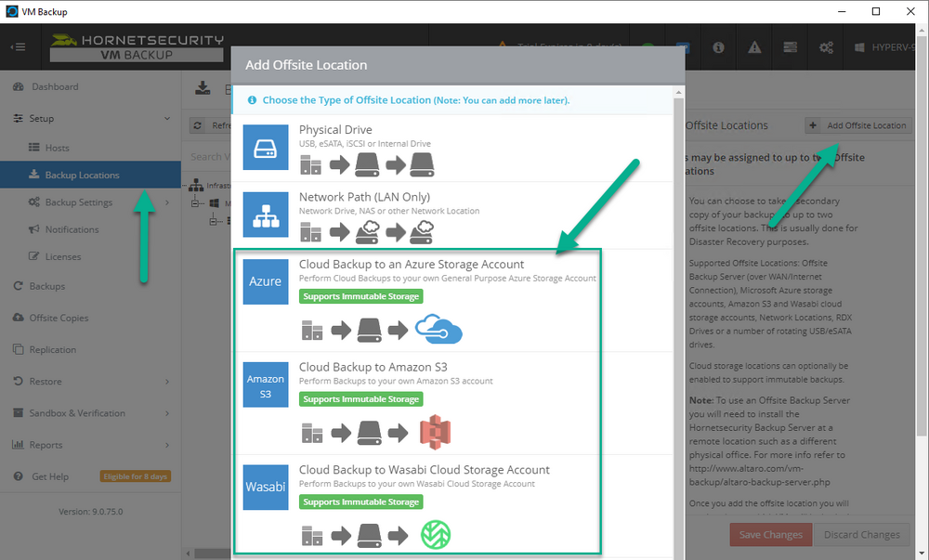The width and height of the screenshot is (929, 560).
Task: Click the Azure cloud logo illustration
Action: [x=438, y=329]
